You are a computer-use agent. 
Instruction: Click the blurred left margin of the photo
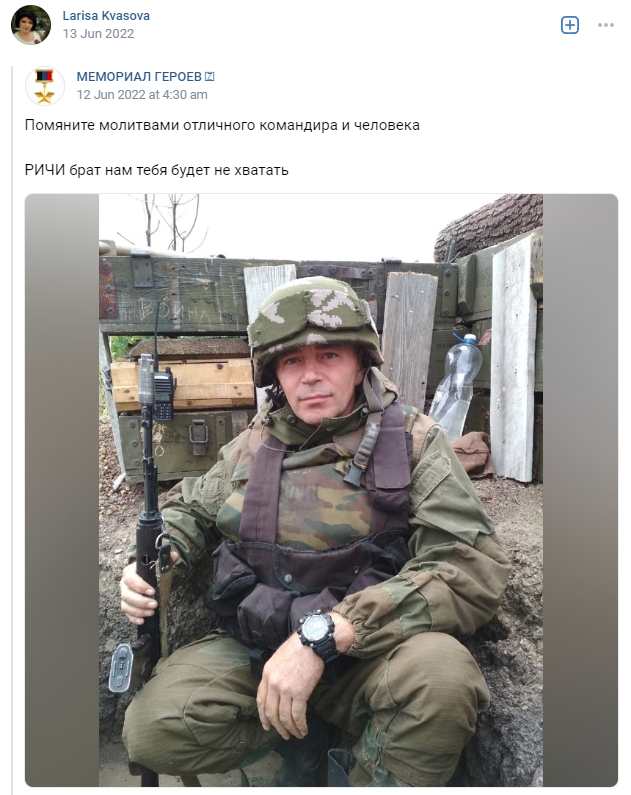[62, 490]
